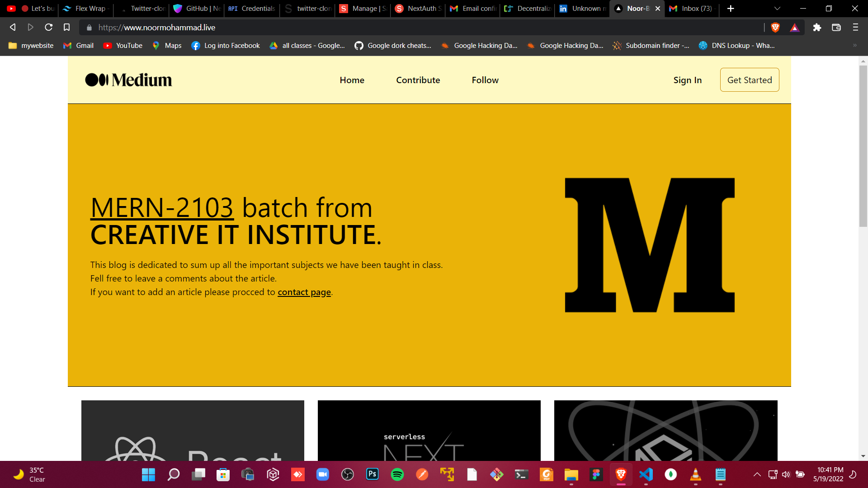Open File Explorer from taskbar

click(571, 474)
